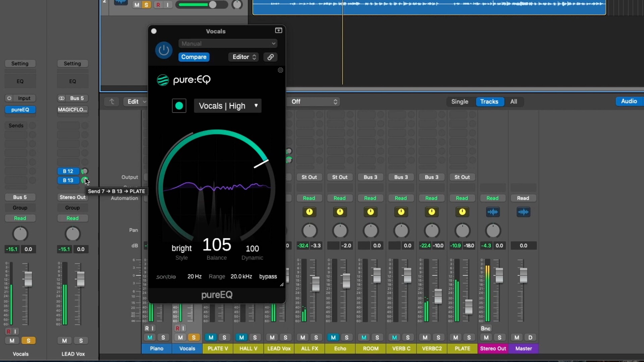Click the mixer up-arrow navigation icon
The height and width of the screenshot is (362, 644).
[112, 102]
